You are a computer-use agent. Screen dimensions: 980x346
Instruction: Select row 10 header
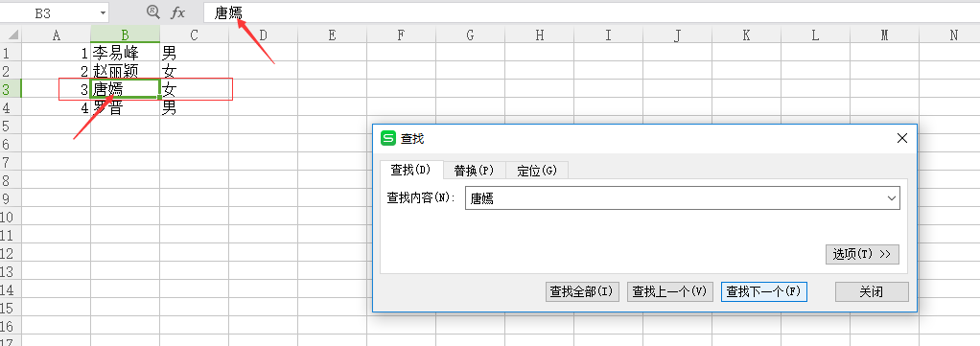[11, 217]
